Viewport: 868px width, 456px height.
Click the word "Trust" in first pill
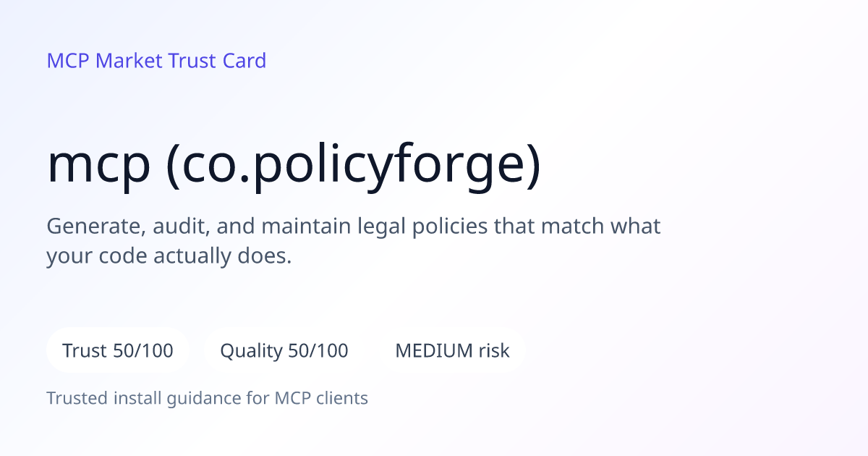pos(85,351)
